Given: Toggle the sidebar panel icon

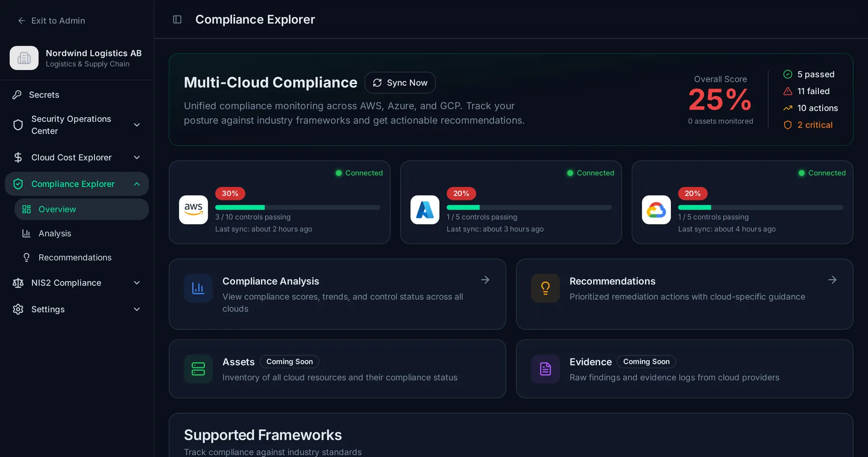Looking at the screenshot, I should 177,19.
